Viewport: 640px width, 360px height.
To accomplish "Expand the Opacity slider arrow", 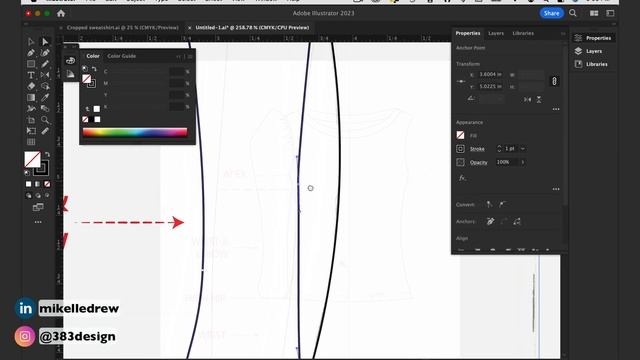I will tap(522, 162).
